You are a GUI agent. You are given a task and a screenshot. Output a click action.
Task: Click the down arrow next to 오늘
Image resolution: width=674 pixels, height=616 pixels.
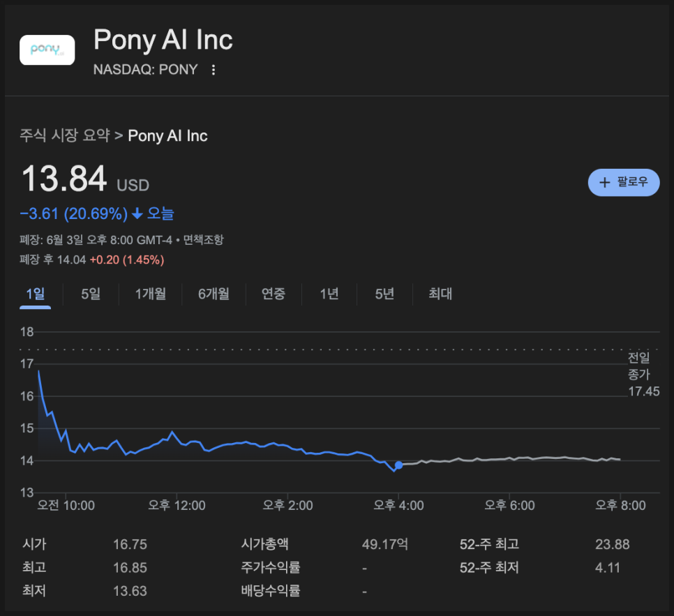pyautogui.click(x=137, y=213)
